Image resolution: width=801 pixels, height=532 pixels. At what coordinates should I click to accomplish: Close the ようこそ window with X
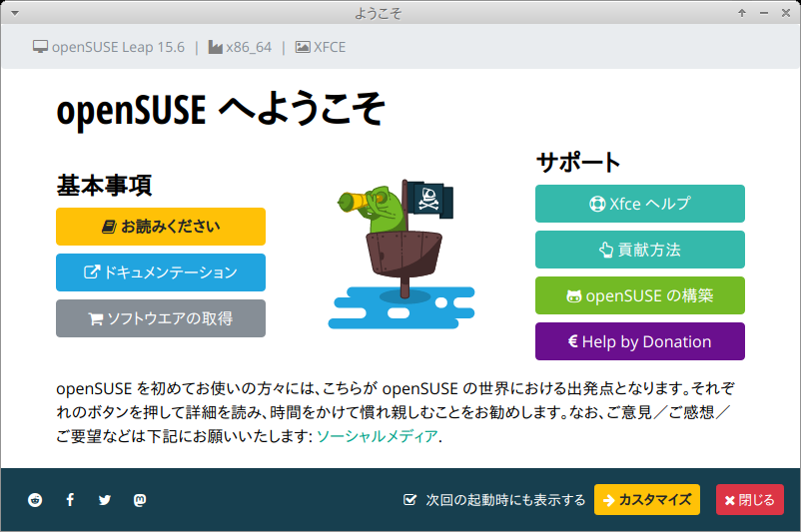(786, 13)
